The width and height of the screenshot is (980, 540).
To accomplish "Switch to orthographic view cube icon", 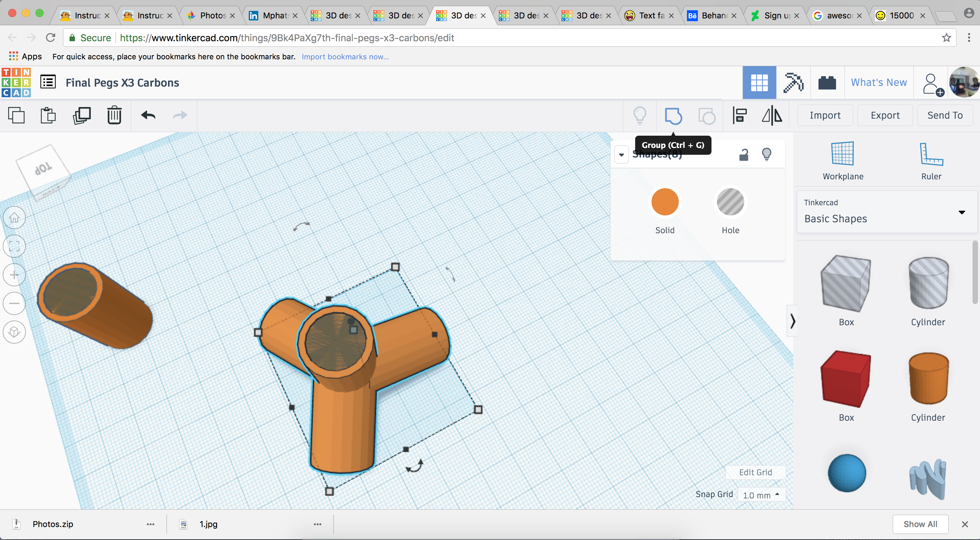I will (14, 332).
